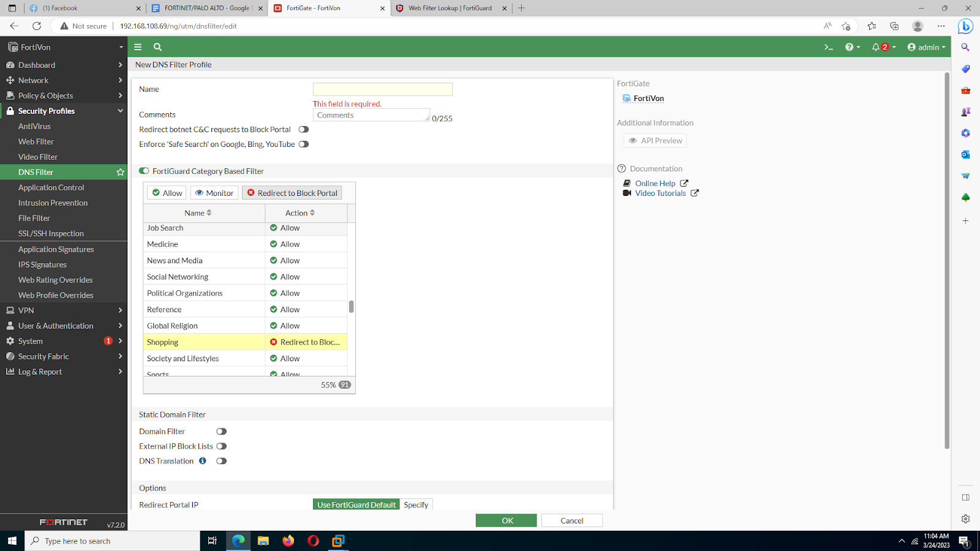This screenshot has height=551, width=980.
Task: Collapse the Security Profiles menu
Action: point(64,111)
